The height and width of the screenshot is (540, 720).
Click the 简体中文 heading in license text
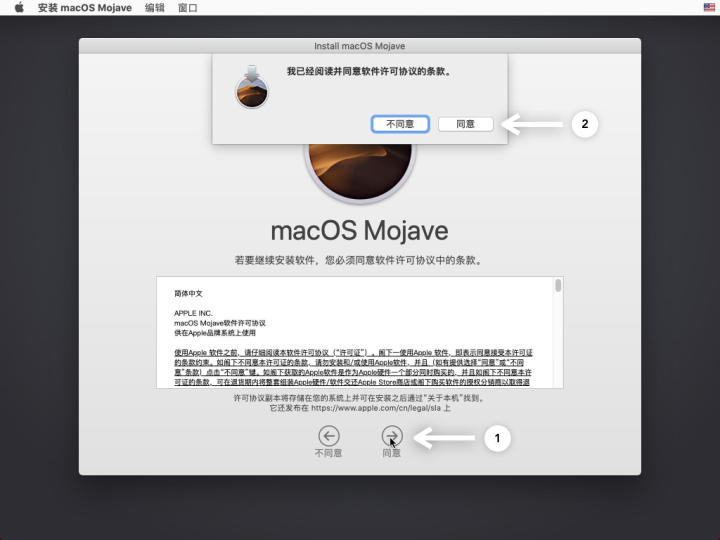(188, 293)
